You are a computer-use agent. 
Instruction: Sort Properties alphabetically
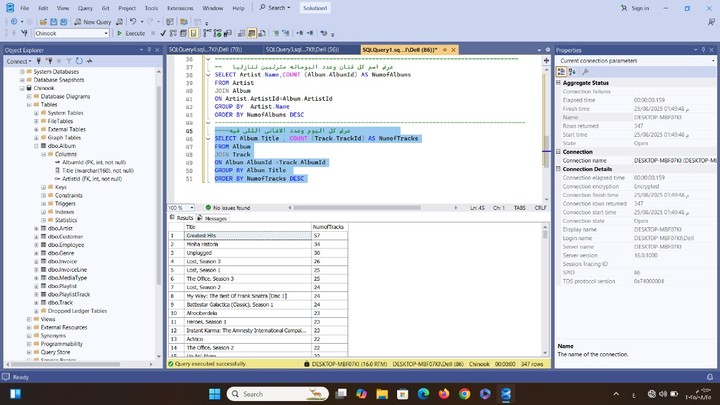[x=572, y=72]
